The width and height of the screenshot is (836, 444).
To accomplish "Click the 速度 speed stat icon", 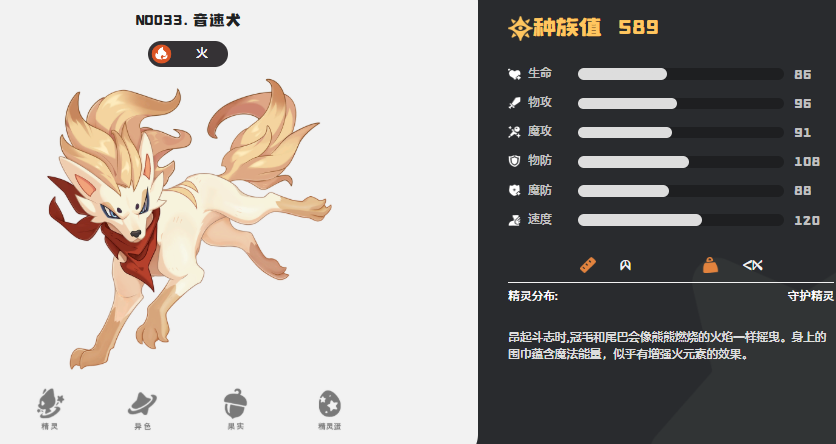I will coord(514,220).
